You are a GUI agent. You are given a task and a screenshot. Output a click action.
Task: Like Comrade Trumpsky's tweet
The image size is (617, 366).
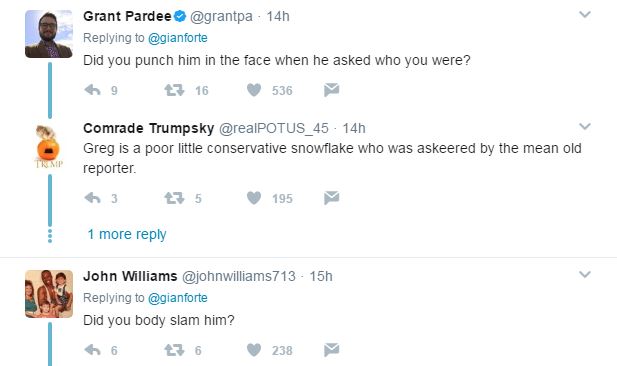(254, 198)
